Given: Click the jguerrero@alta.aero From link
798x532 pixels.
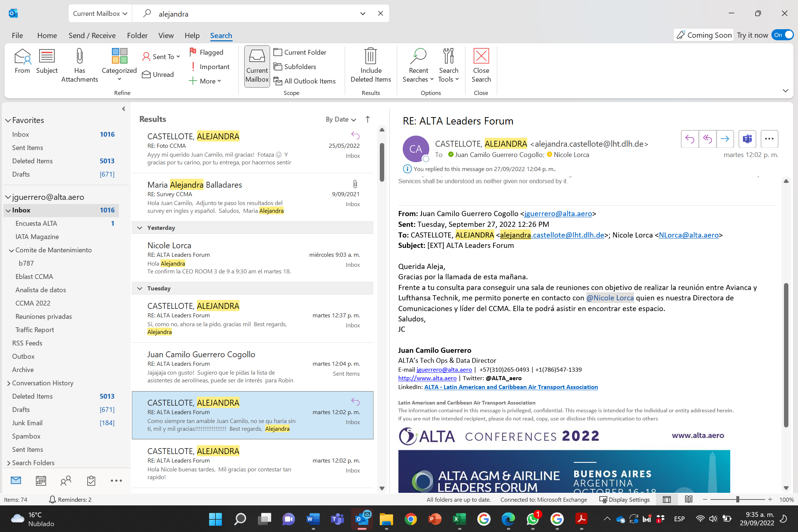Looking at the screenshot, I should [558, 214].
